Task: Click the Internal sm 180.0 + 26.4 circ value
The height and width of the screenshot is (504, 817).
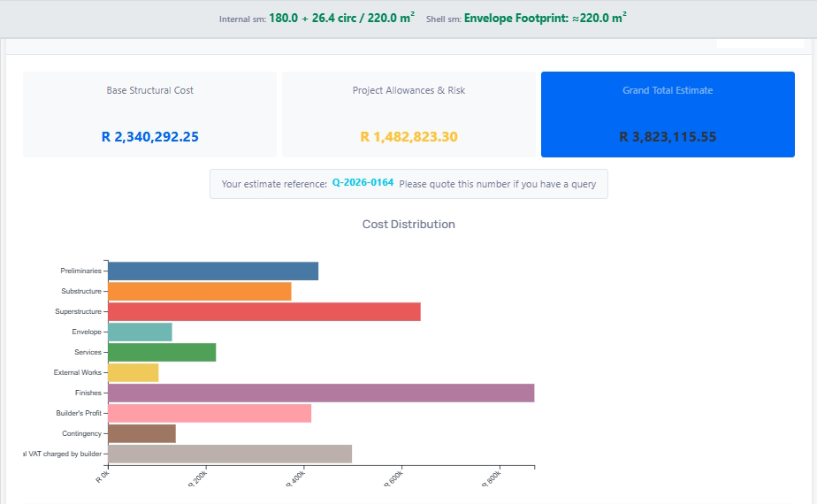Action: pyautogui.click(x=342, y=18)
